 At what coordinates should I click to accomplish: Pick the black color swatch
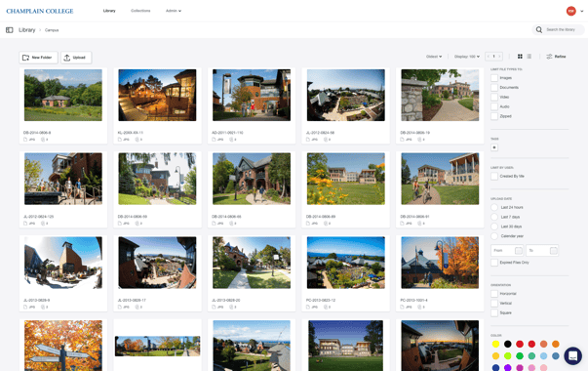coord(508,344)
